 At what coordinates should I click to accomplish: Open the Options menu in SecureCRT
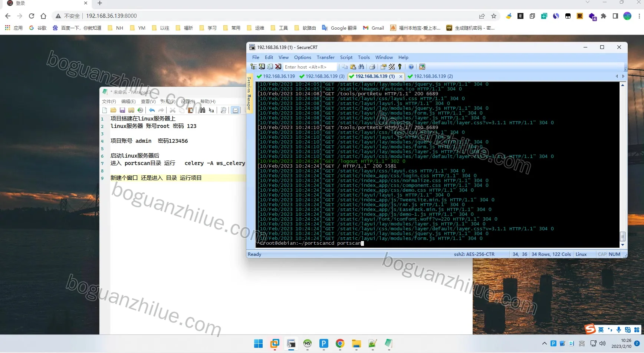click(x=302, y=57)
